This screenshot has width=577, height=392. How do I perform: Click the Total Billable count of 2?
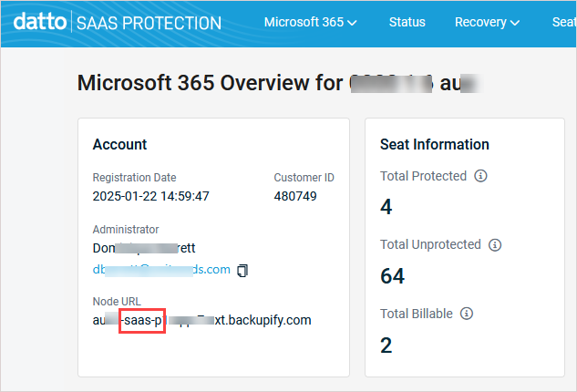(386, 345)
